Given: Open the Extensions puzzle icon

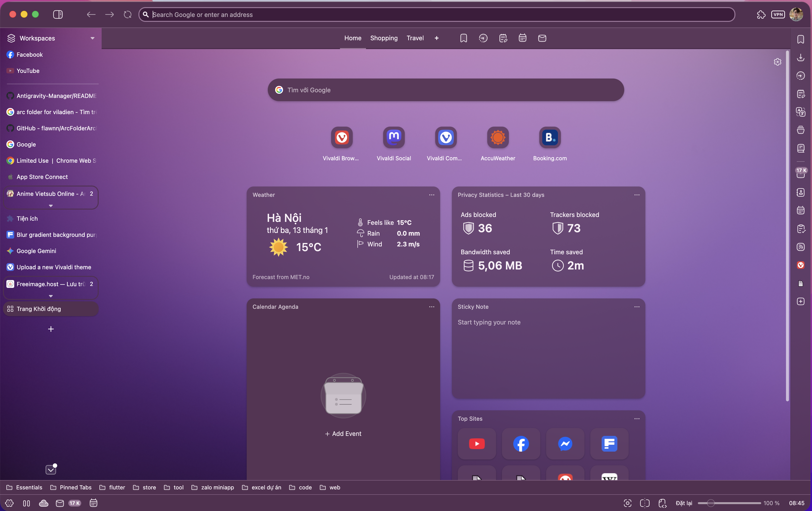Looking at the screenshot, I should point(761,14).
